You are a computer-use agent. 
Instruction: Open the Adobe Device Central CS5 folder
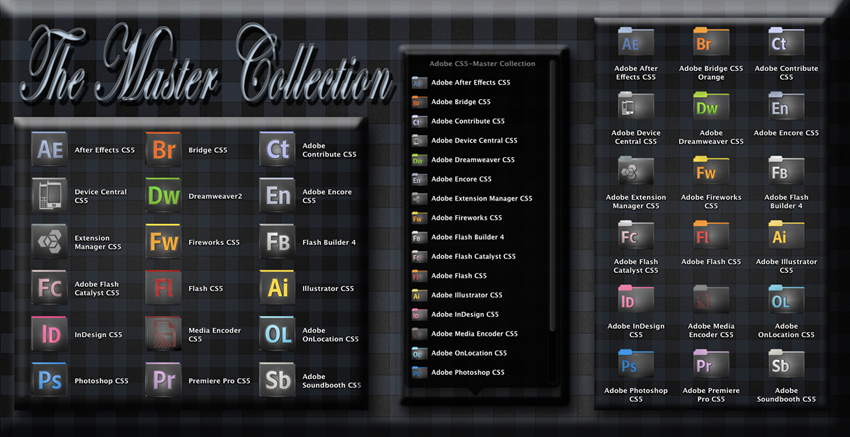(x=636, y=106)
